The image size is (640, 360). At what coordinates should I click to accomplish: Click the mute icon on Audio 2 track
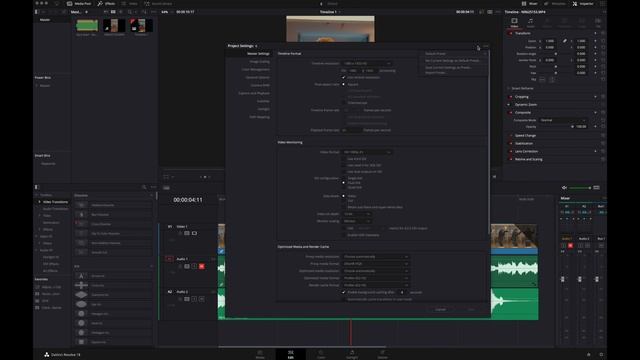[x=202, y=299]
